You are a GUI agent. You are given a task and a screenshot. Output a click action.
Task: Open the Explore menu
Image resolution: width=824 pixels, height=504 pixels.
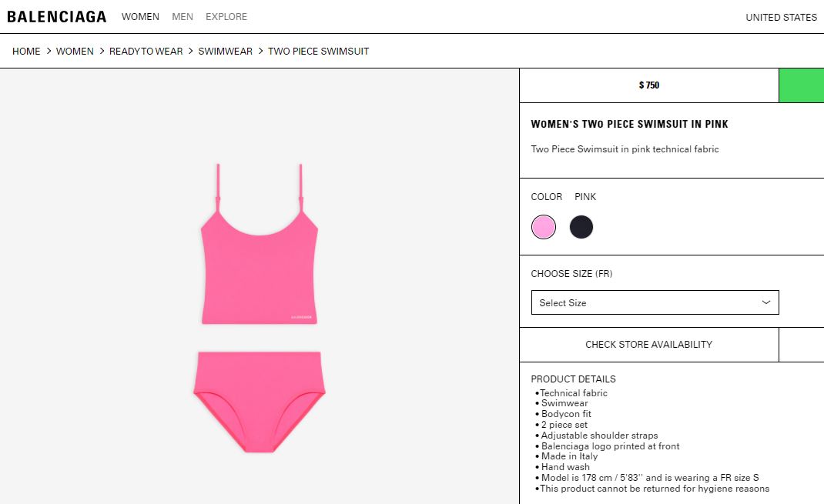tap(226, 17)
